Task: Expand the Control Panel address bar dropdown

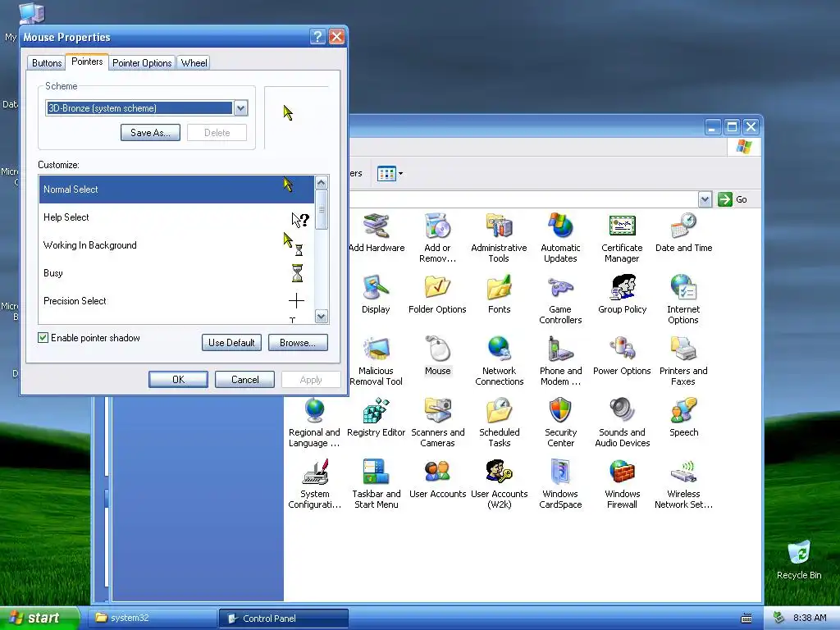Action: (x=705, y=199)
